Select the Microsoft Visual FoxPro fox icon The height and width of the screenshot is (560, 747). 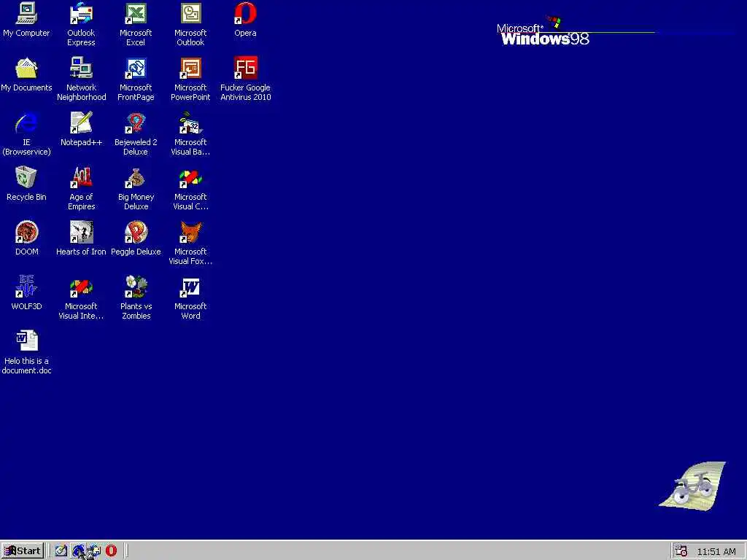190,233
